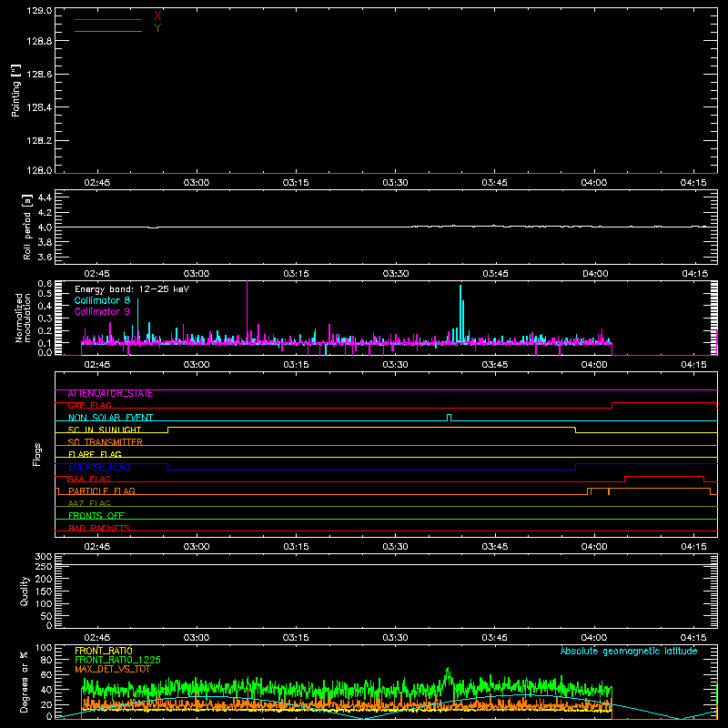Click 04:15 time label under Quality plot
The image size is (728, 728).
(x=693, y=638)
